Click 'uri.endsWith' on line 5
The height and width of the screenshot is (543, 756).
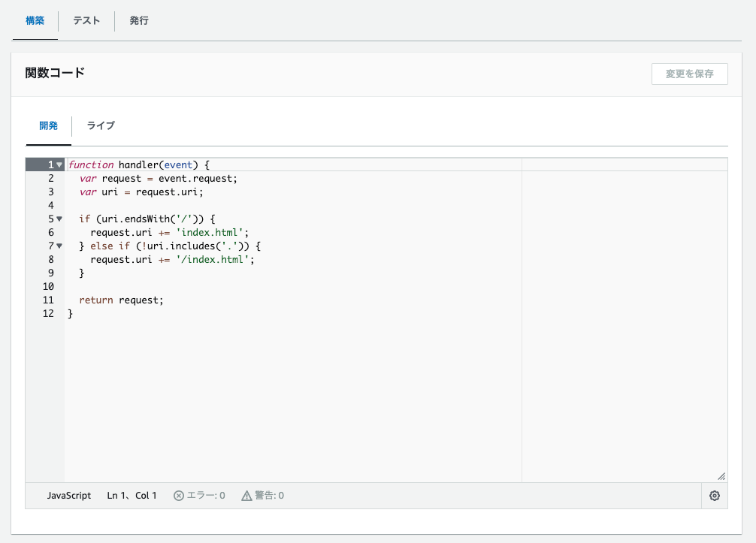136,219
